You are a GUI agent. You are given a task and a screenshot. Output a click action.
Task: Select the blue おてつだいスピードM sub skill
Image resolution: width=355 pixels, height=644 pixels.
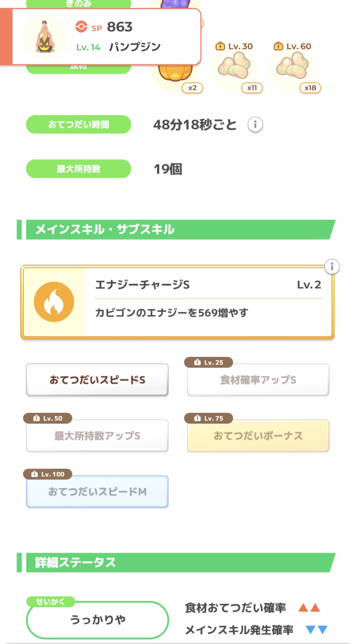97,492
